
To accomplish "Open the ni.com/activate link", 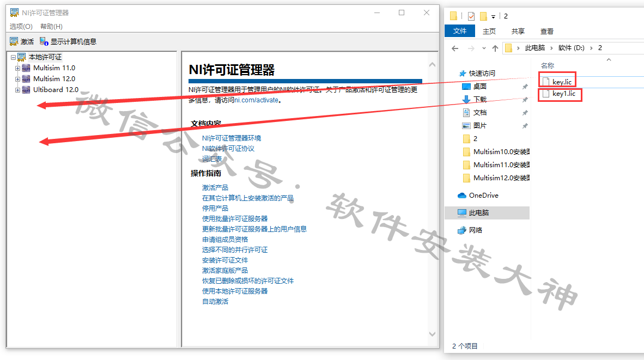I will 256,100.
